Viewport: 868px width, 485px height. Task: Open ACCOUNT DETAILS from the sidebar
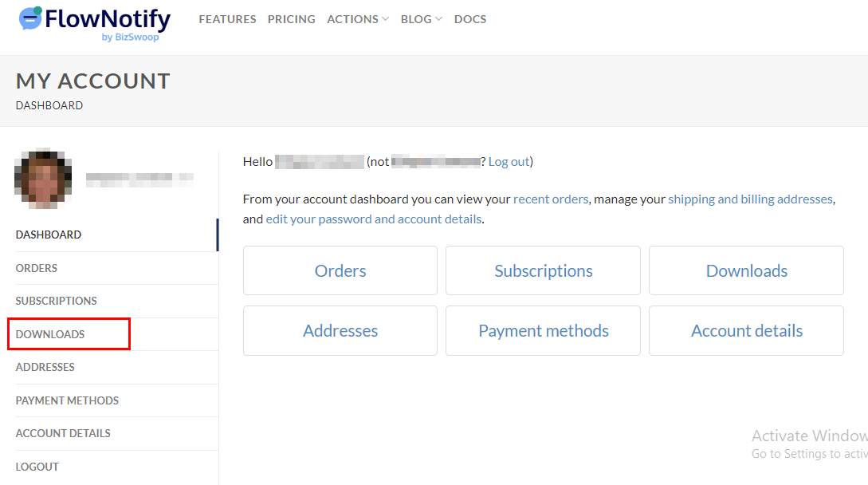click(x=63, y=433)
